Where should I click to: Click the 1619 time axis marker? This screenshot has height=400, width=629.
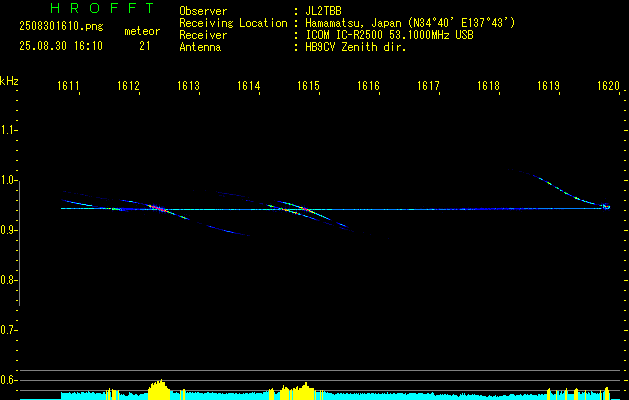[548, 86]
